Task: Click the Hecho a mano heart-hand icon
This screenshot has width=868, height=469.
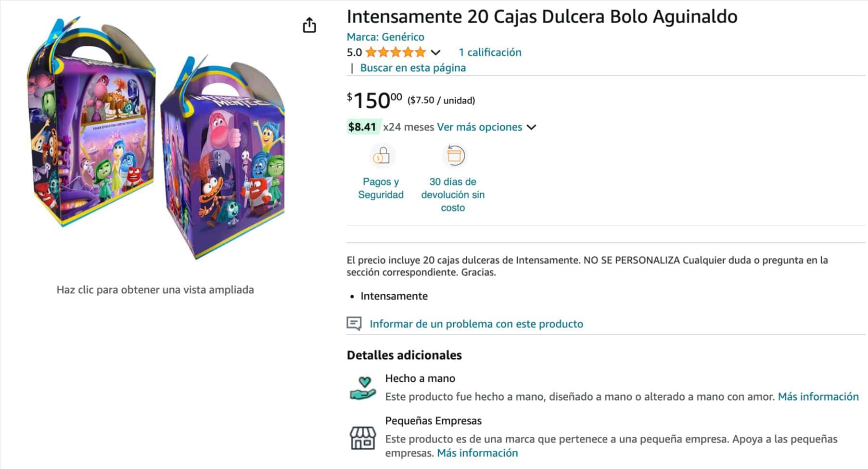Action: click(x=363, y=389)
